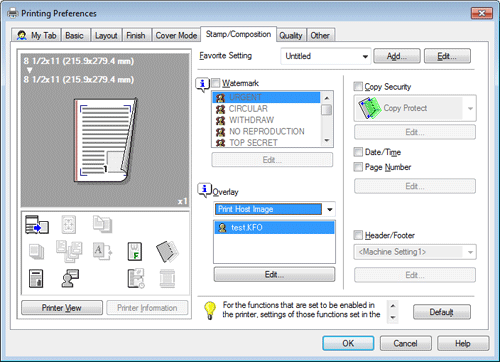The width and height of the screenshot is (500, 362).
Task: Select WITHDRAW in the watermark list
Action: [x=266, y=120]
